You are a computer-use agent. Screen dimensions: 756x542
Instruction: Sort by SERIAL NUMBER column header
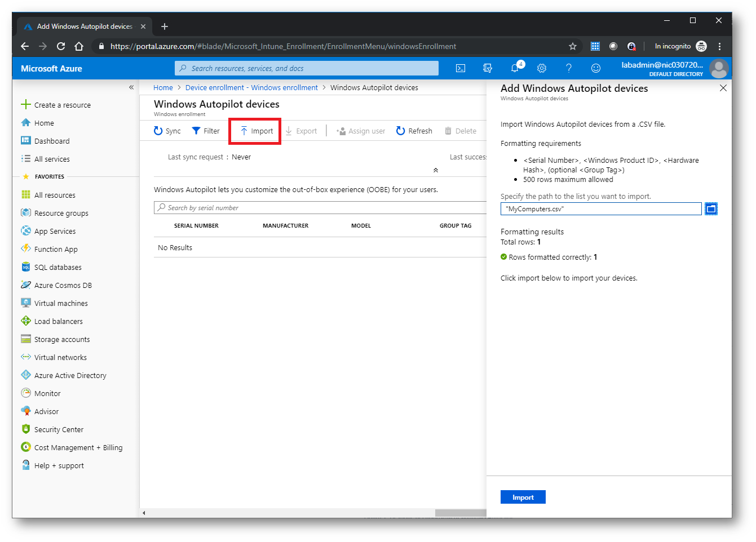tap(196, 225)
